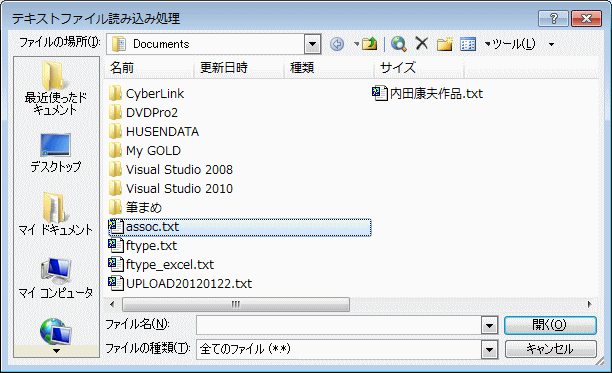This screenshot has width=612, height=373.
Task: Click the キャンセル button
Action: coord(550,349)
